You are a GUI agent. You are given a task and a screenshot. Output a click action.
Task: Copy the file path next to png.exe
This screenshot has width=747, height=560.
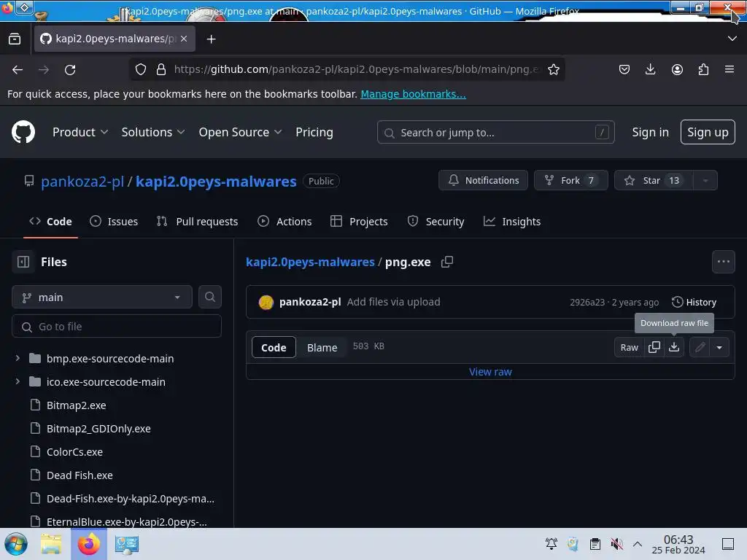(447, 262)
